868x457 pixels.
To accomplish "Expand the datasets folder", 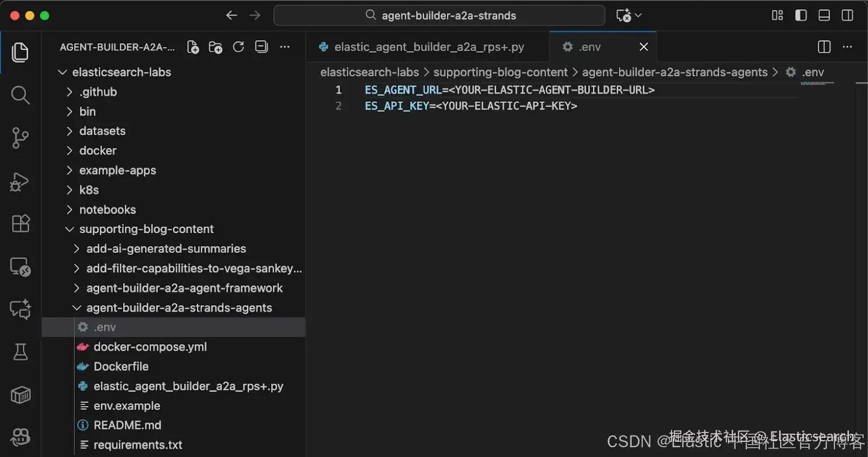I will 102,131.
